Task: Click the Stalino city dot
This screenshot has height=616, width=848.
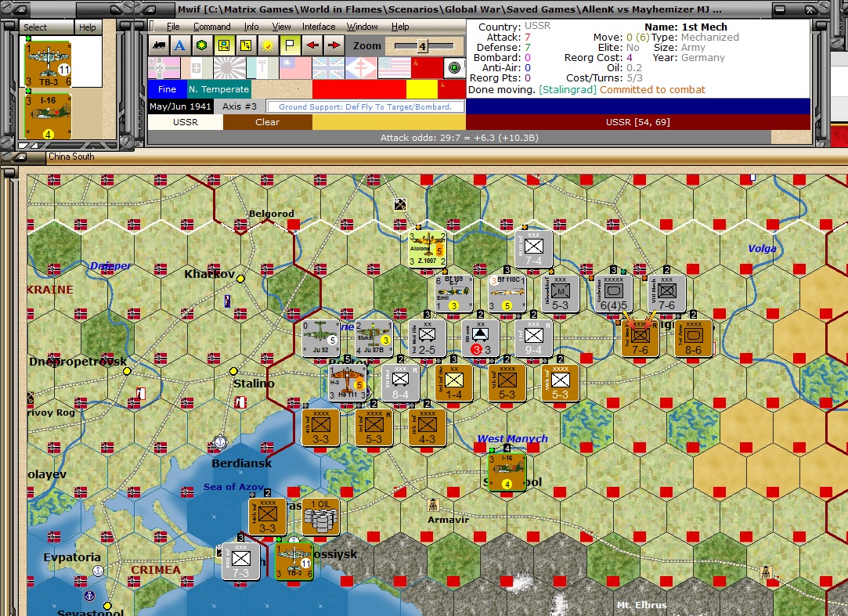Action: pyautogui.click(x=233, y=371)
